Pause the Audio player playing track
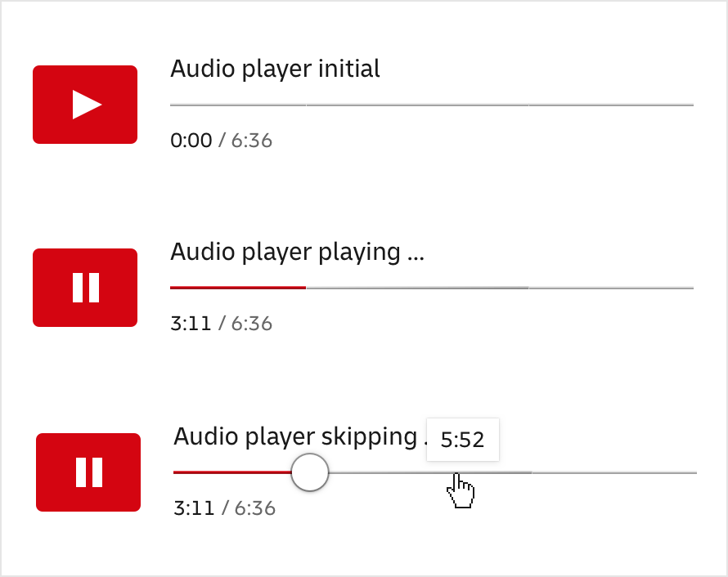The width and height of the screenshot is (728, 577). [x=85, y=288]
